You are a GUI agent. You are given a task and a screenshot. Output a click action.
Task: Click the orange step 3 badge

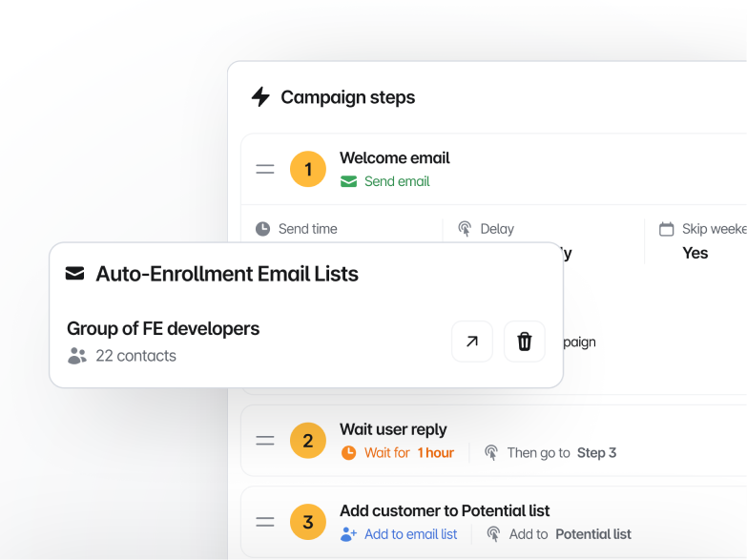[x=307, y=522]
